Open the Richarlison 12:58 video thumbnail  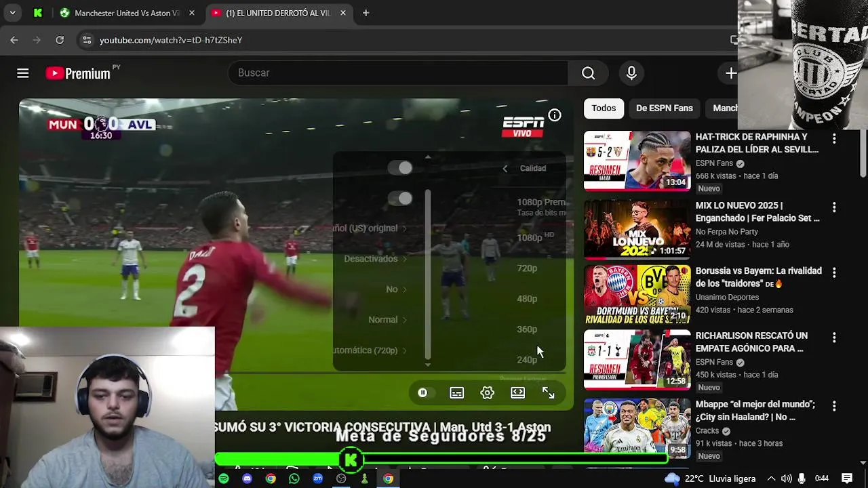637,359
